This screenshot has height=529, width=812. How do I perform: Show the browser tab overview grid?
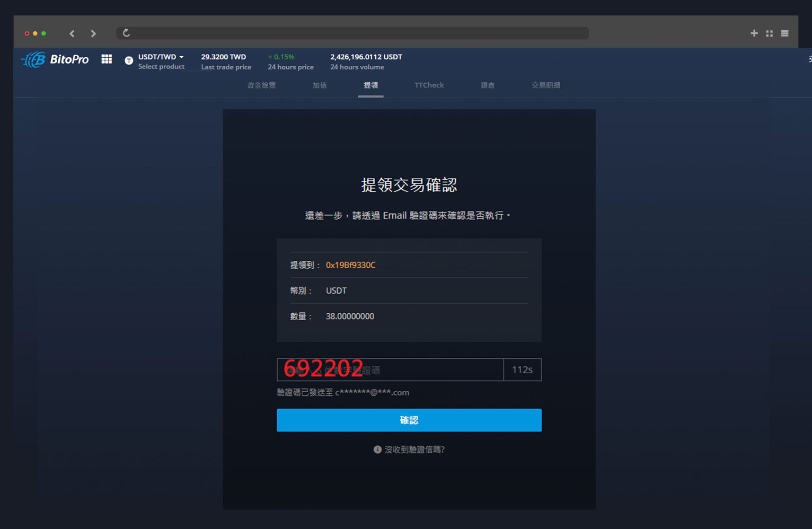click(769, 33)
